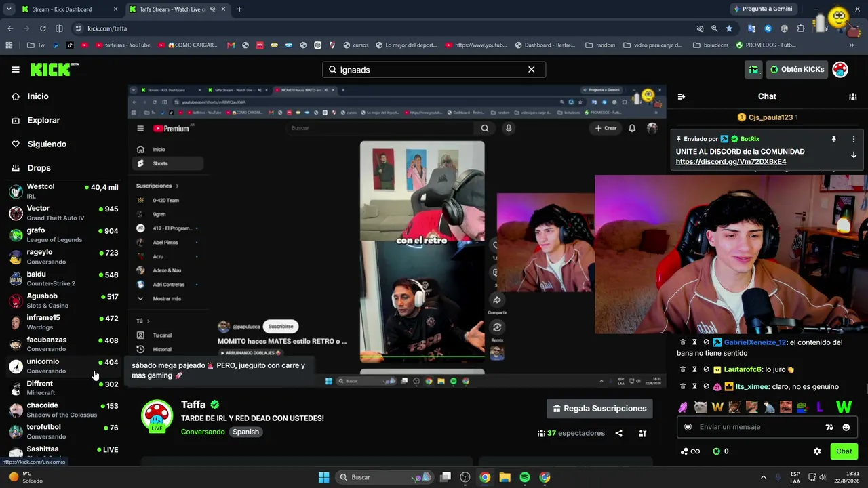Click the Obtén KICKs button
The width and height of the screenshot is (868, 488).
point(797,69)
